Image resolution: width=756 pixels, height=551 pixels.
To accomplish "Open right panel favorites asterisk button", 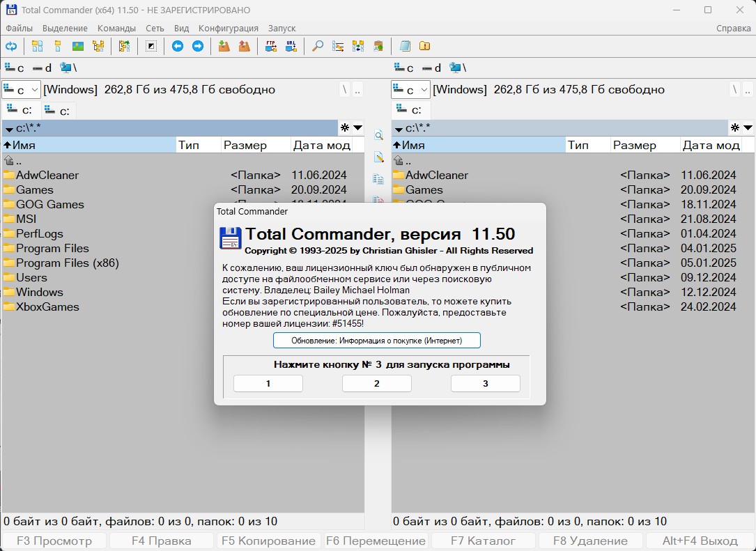I will coord(735,127).
